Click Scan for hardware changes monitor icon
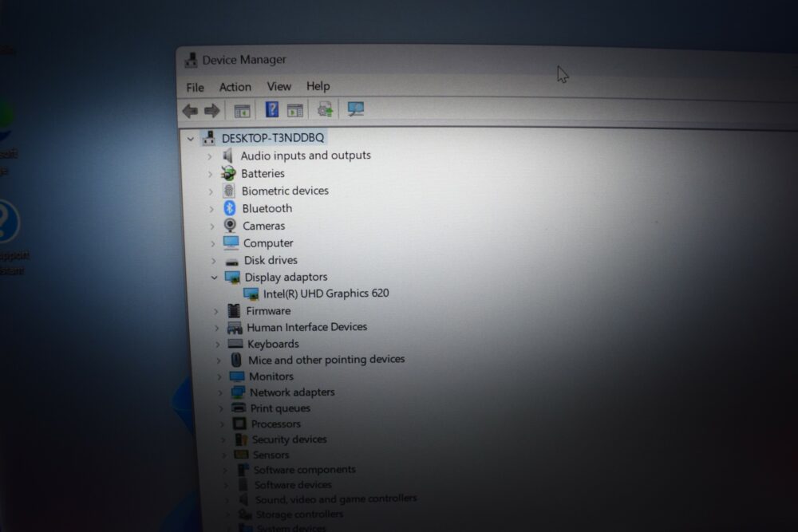 (x=355, y=108)
